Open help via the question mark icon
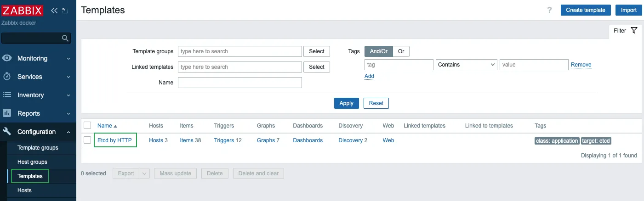Viewport: 644px width, 201px height. click(x=549, y=10)
